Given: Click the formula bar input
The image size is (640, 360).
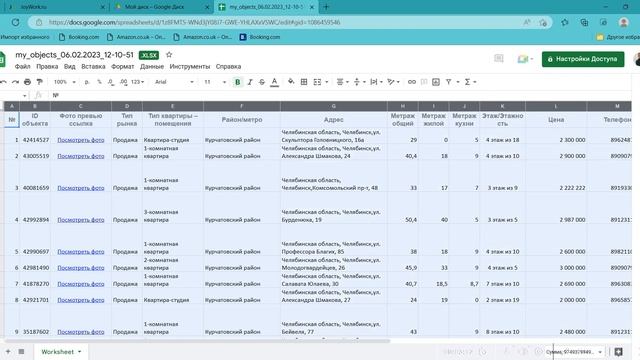Looking at the screenshot, I should coord(343,96).
